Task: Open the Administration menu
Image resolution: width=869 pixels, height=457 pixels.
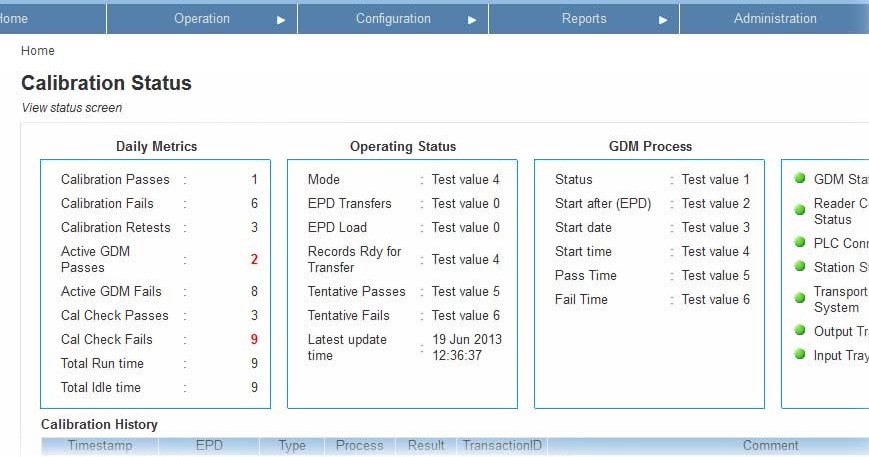Action: (x=775, y=19)
